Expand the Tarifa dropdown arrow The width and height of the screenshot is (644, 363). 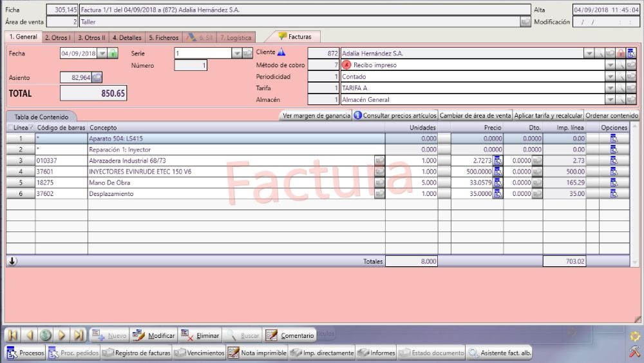pos(611,88)
